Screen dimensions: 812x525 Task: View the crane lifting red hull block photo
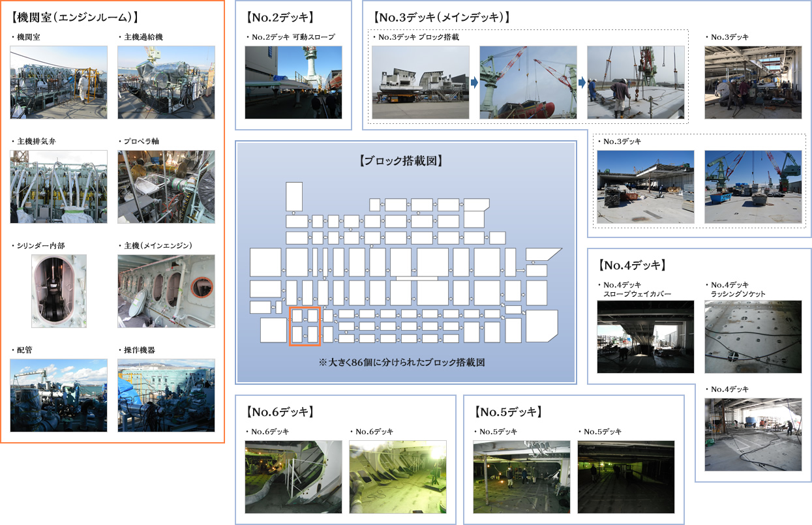tap(528, 82)
